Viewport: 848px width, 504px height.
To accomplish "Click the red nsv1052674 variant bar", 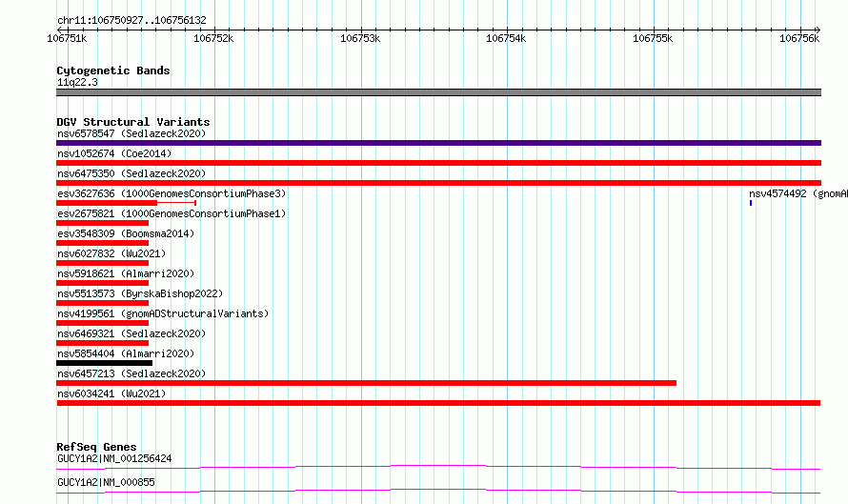I will coord(438,163).
